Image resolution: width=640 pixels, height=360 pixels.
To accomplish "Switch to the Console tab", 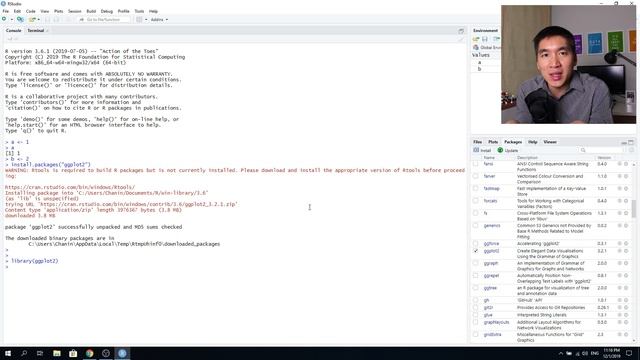I will coord(13,31).
